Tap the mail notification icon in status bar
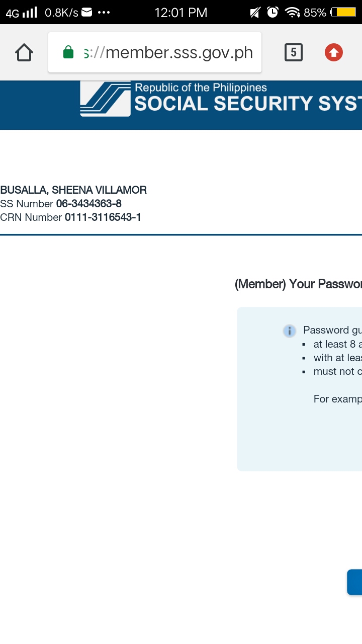 [x=86, y=12]
